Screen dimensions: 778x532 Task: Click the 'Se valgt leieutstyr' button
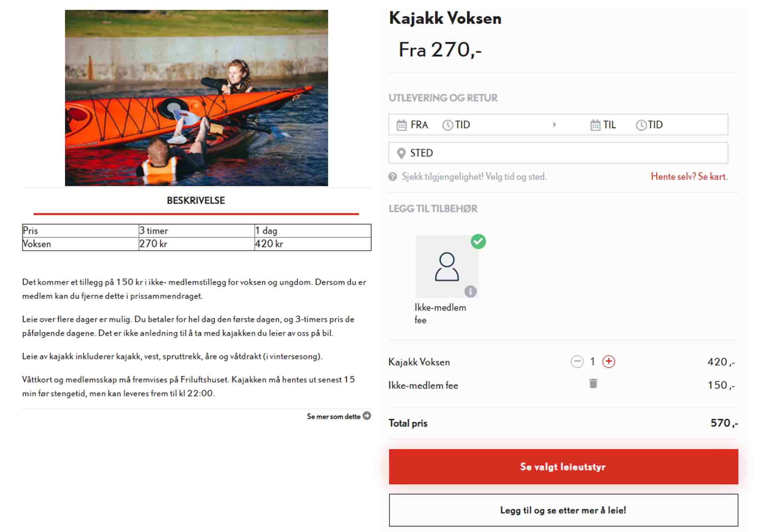coord(563,467)
